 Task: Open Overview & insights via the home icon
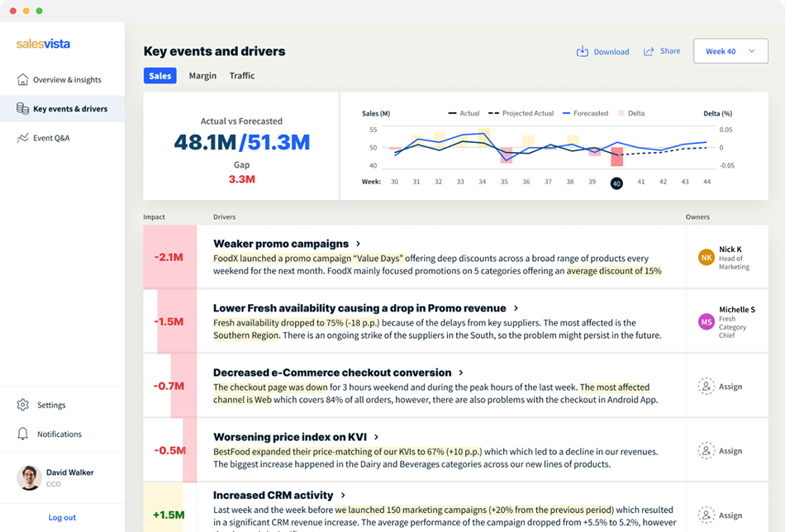click(x=22, y=79)
